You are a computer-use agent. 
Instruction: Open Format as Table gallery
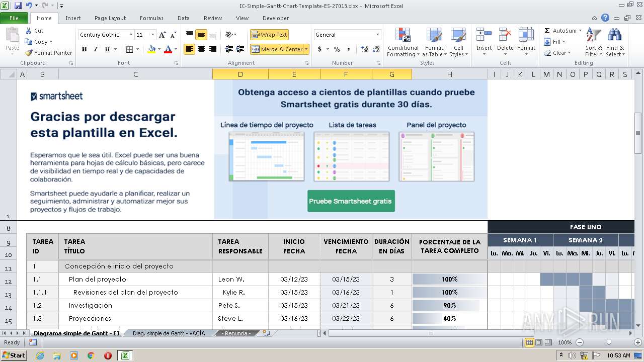coord(434,42)
